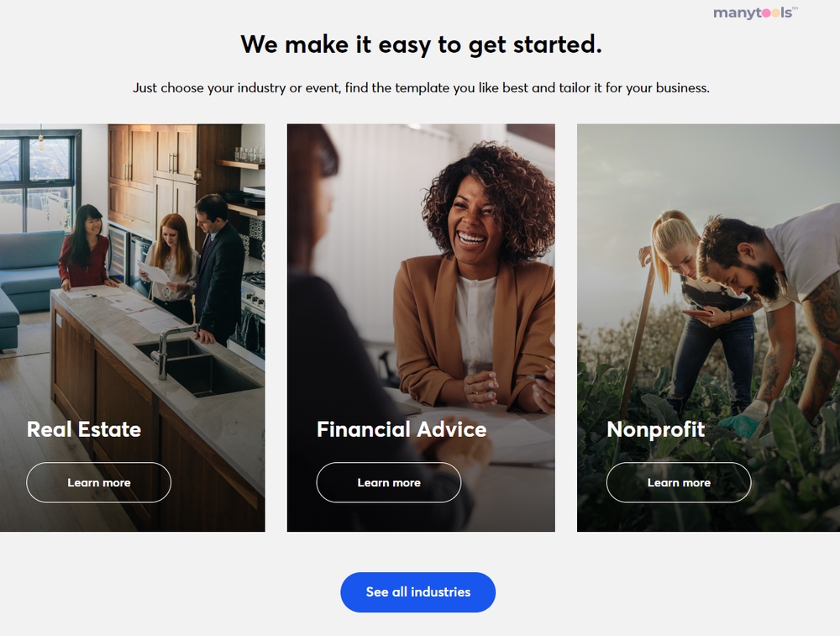840x636 pixels.
Task: Click the manytools logo
Action: tap(755, 13)
